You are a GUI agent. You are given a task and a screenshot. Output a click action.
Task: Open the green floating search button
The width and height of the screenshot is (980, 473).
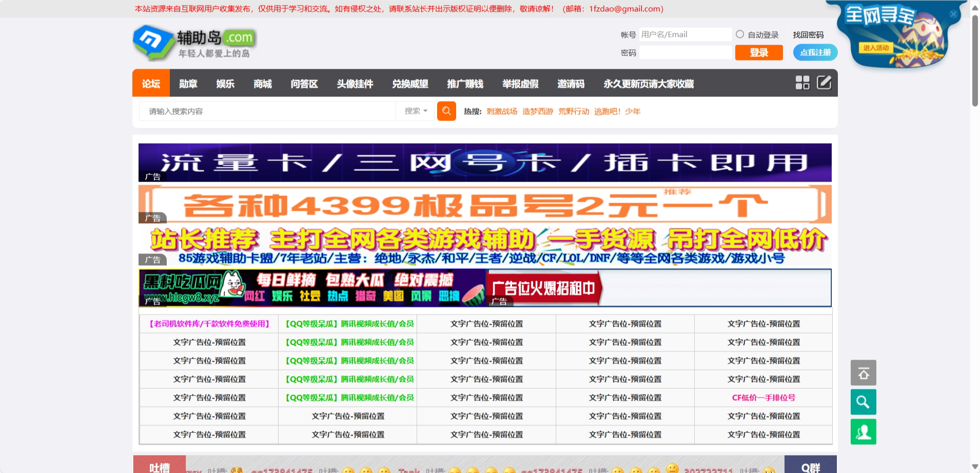(x=863, y=402)
